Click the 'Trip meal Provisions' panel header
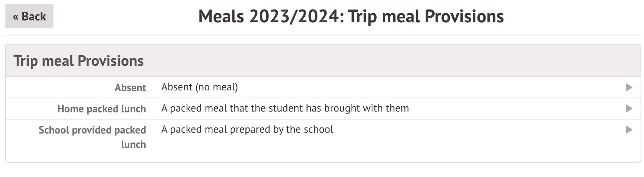This screenshot has height=177, width=644. point(79,61)
